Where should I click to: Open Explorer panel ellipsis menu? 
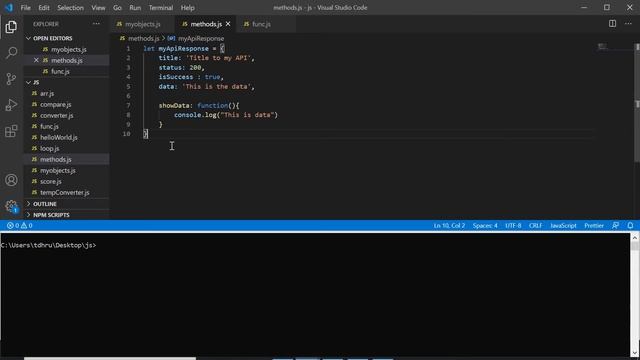tap(96, 24)
